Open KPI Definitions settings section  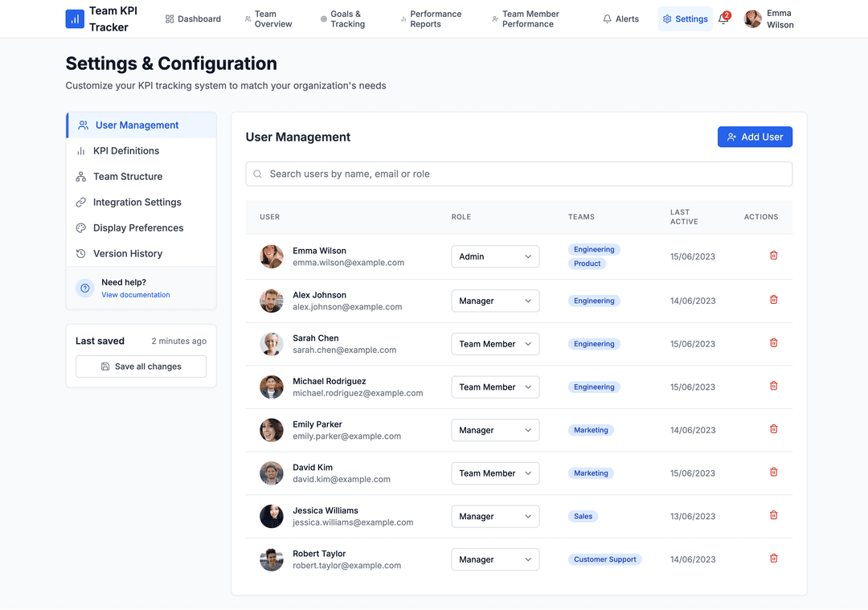point(126,151)
